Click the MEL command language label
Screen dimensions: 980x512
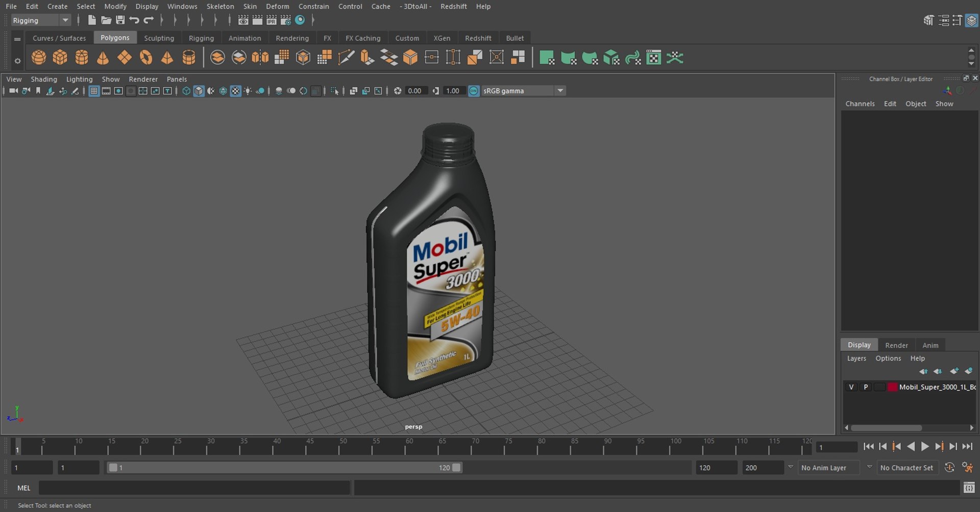pyautogui.click(x=24, y=488)
